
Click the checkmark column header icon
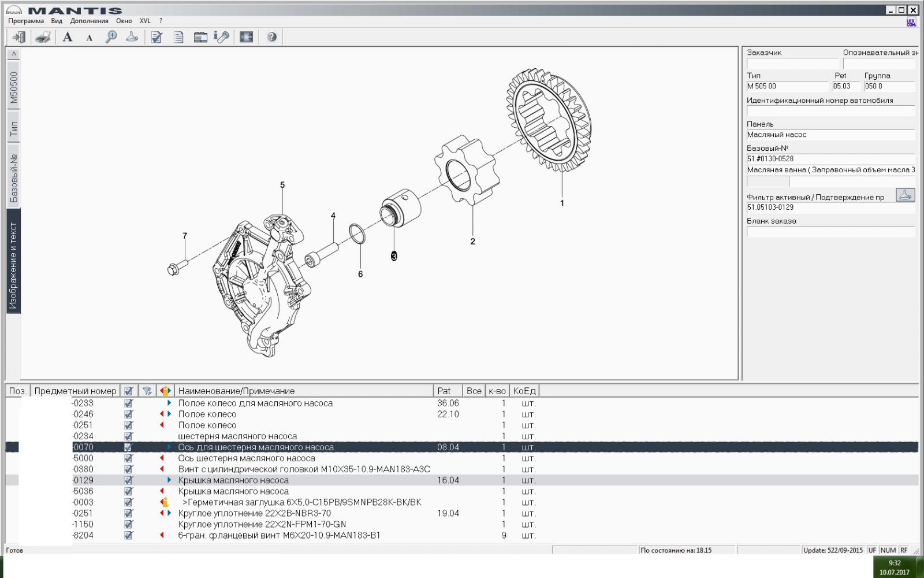(129, 391)
